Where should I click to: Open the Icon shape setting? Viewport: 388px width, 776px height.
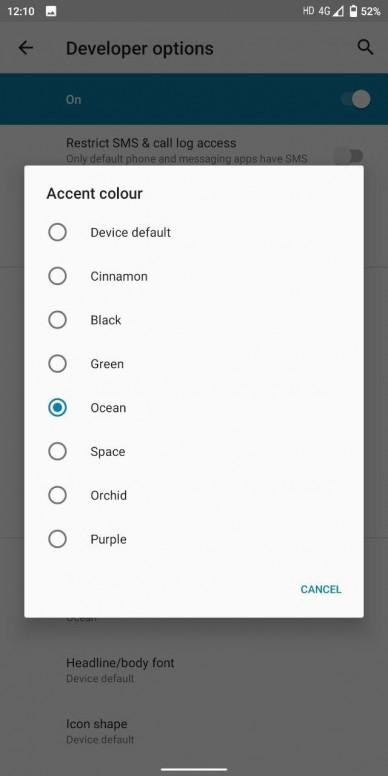pos(194,730)
